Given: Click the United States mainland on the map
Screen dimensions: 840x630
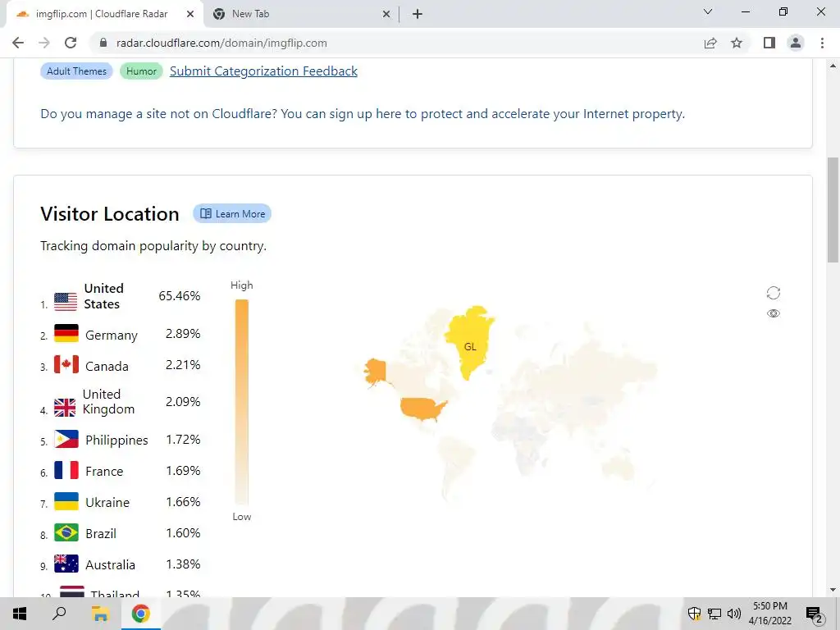Looking at the screenshot, I should [x=422, y=409].
